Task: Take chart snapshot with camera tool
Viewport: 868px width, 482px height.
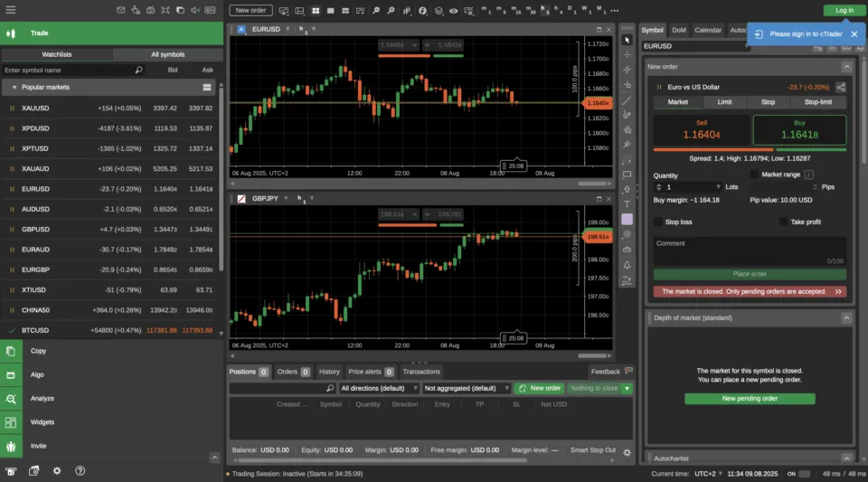Action: point(627,250)
